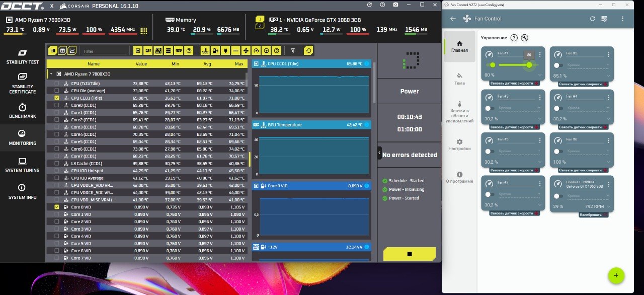The width and height of the screenshot is (644, 295).
Task: Stop the running OCCT test
Action: click(x=410, y=254)
